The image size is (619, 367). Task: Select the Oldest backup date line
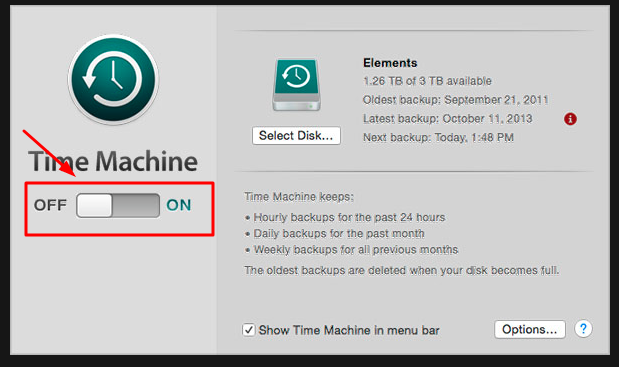tap(456, 100)
